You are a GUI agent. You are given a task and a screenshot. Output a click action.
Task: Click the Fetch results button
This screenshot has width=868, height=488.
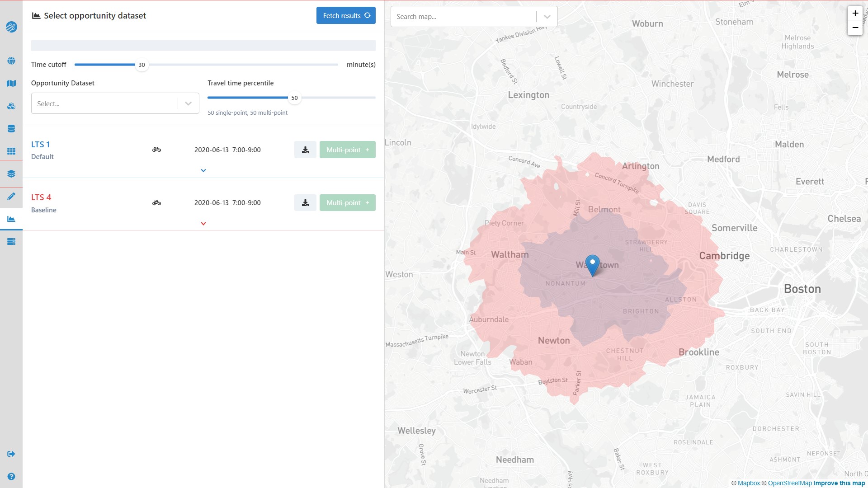pos(346,15)
